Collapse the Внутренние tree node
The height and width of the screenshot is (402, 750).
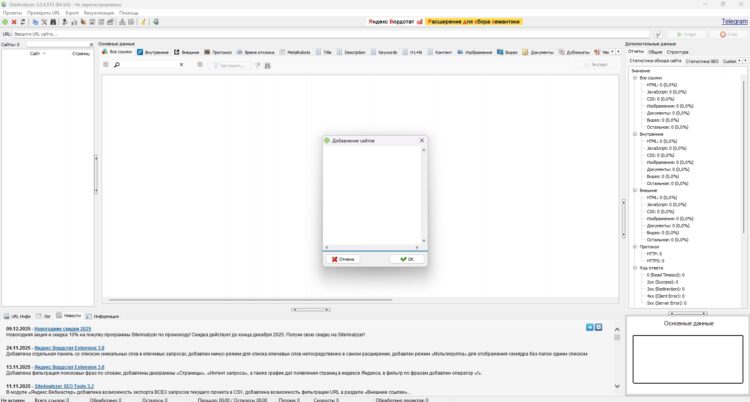point(635,134)
